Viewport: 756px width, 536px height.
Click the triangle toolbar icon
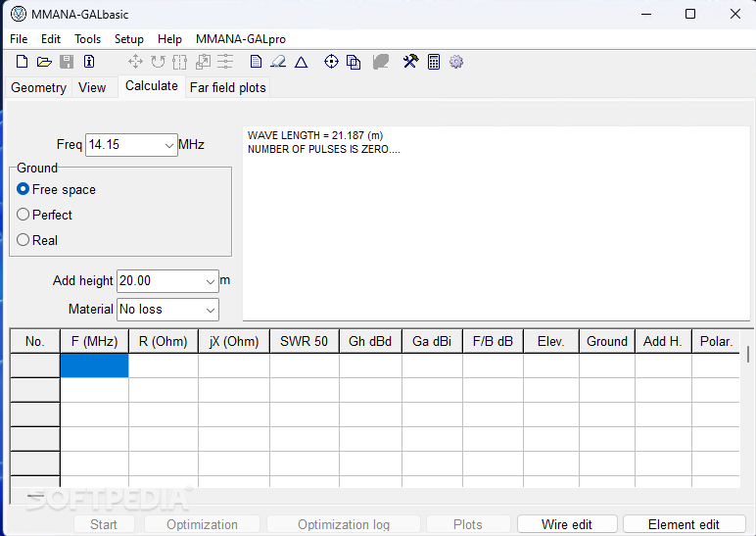pyautogui.click(x=302, y=62)
